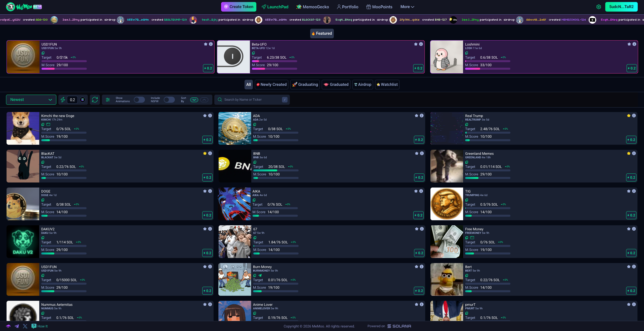Turn on Include NSFW switch
644x331 pixels.
tap(169, 100)
